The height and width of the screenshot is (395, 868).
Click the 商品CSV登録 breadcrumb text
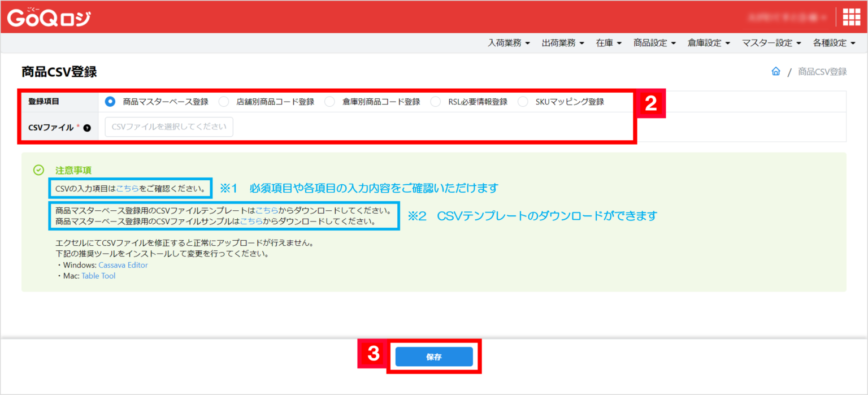[x=822, y=71]
